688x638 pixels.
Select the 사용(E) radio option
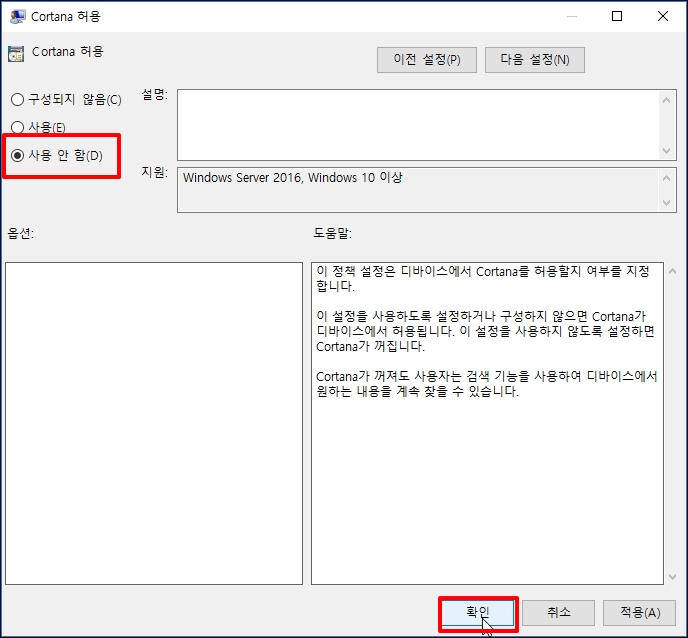38,127
